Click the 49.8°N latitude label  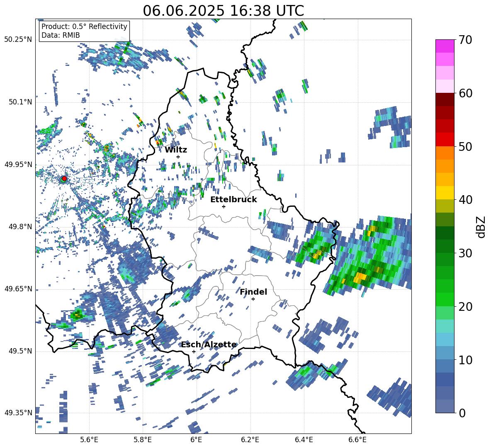point(20,227)
